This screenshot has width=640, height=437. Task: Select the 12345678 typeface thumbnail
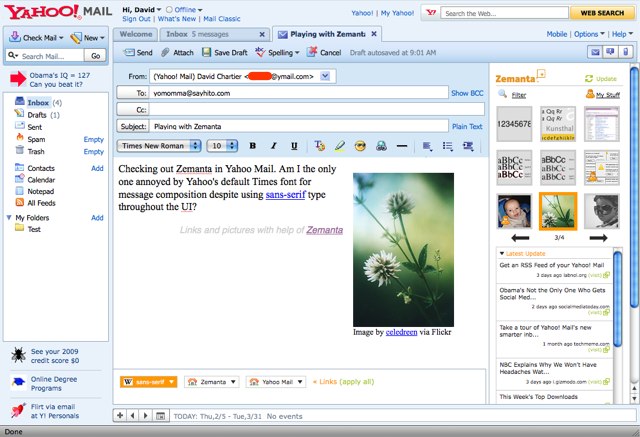click(514, 124)
